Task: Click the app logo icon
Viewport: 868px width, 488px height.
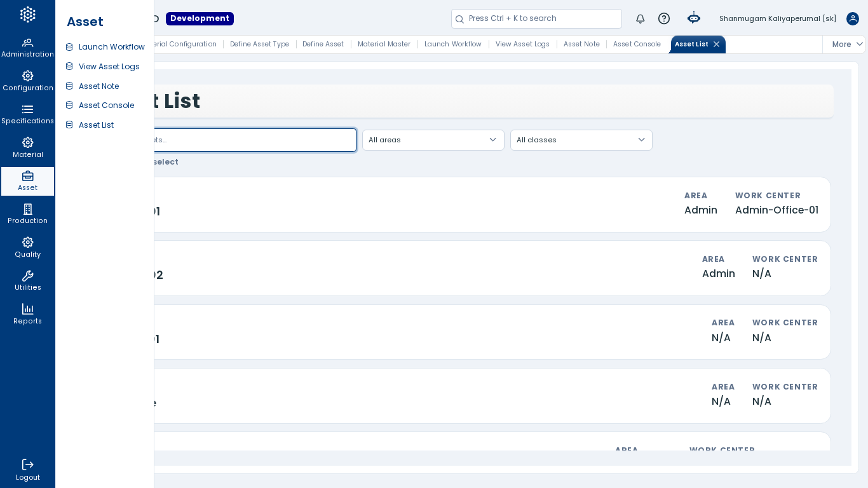Action: point(27,15)
